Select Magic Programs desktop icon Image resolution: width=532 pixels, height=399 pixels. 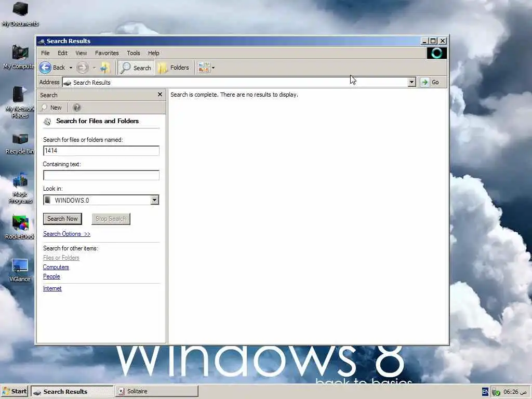[20, 188]
